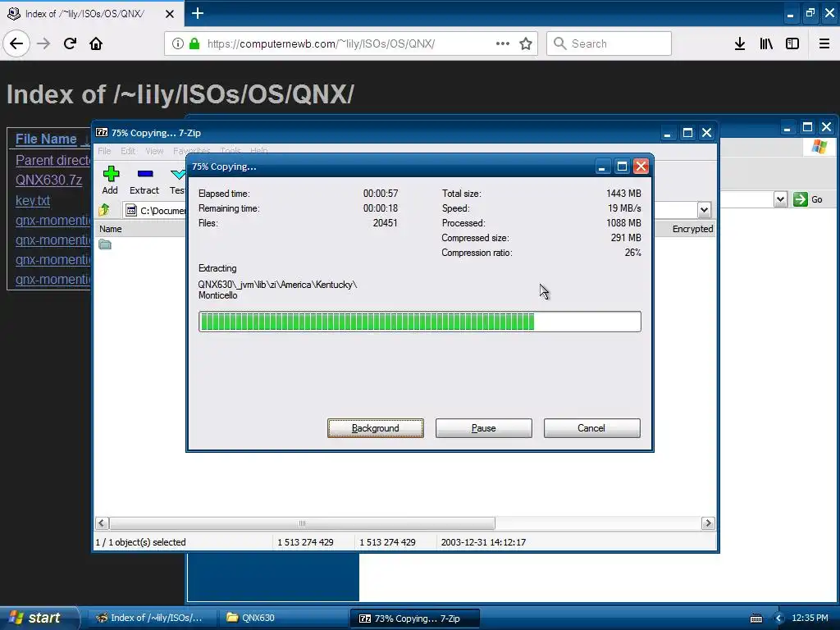Click the 7-Zip horizontal scrollbar right arrow
The image size is (840, 630).
click(x=708, y=523)
